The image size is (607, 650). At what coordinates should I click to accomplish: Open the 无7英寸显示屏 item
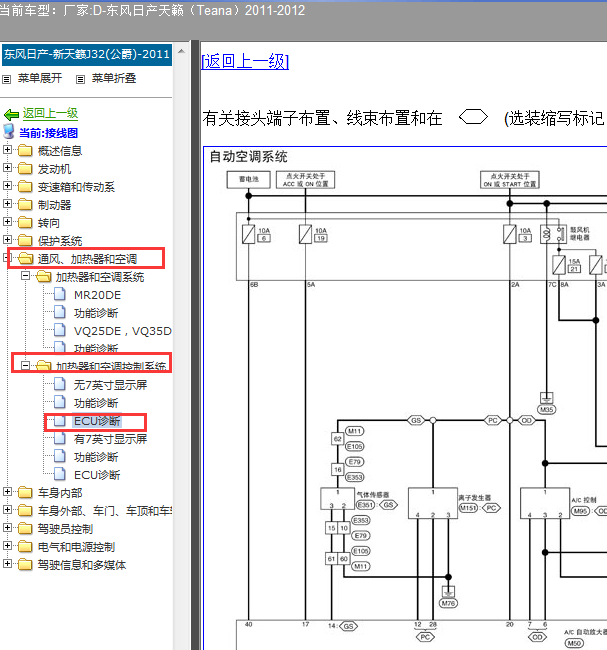pyautogui.click(x=110, y=385)
